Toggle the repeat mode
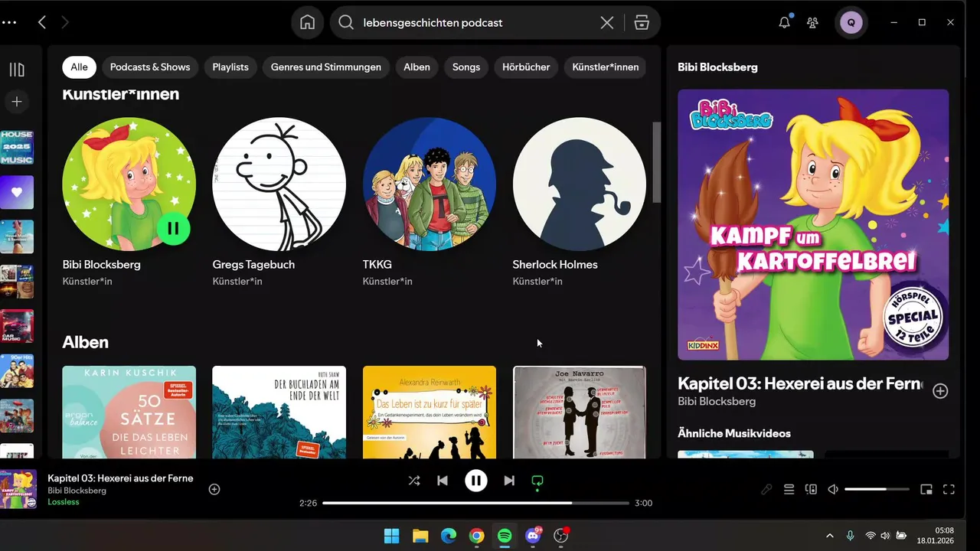 pyautogui.click(x=537, y=481)
